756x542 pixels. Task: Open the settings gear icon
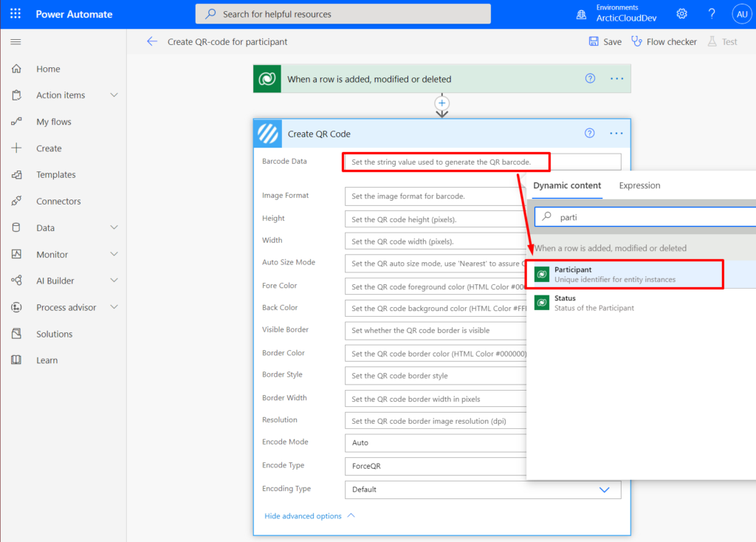tap(681, 14)
